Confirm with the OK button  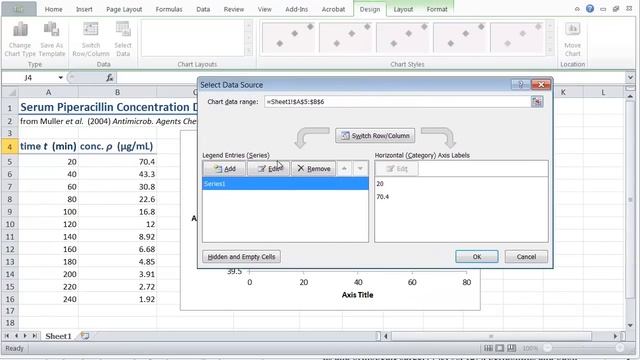(477, 257)
